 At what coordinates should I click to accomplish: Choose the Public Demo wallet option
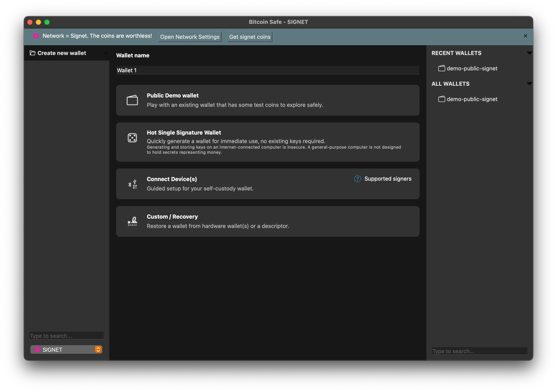click(x=268, y=100)
